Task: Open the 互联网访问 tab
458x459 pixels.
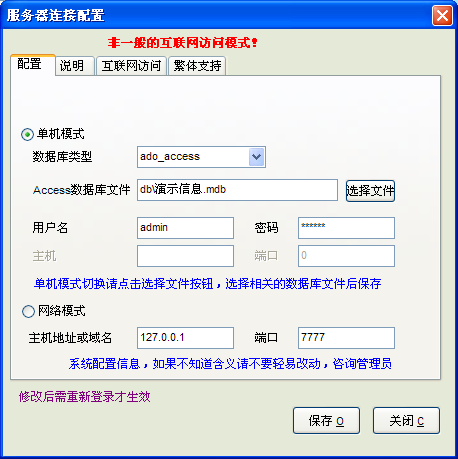Action: pos(131,66)
